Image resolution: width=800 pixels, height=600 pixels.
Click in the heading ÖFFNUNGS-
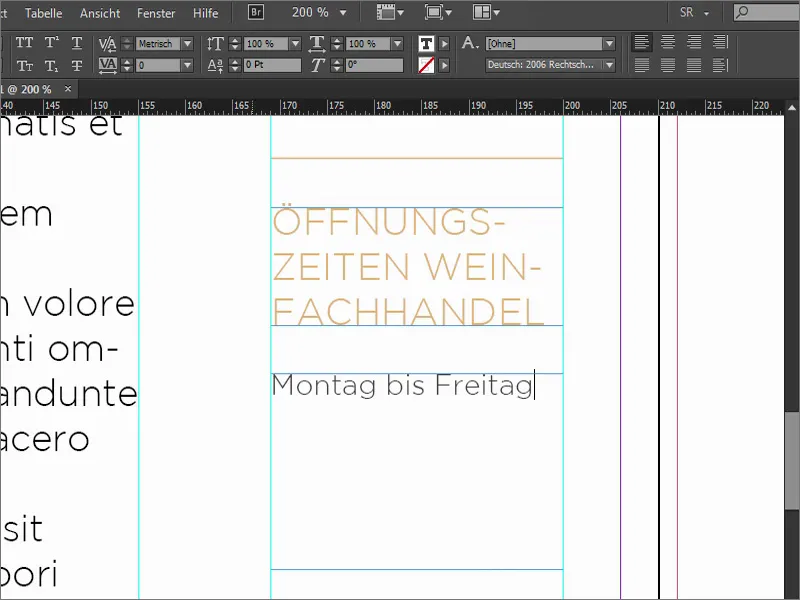click(389, 221)
